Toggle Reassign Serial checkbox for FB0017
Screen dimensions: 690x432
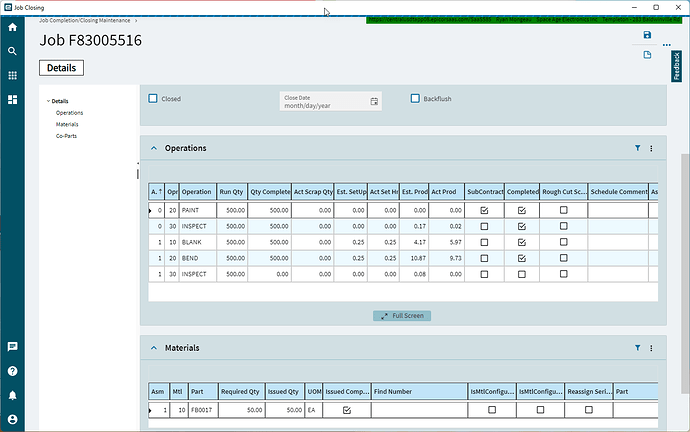[588, 410]
